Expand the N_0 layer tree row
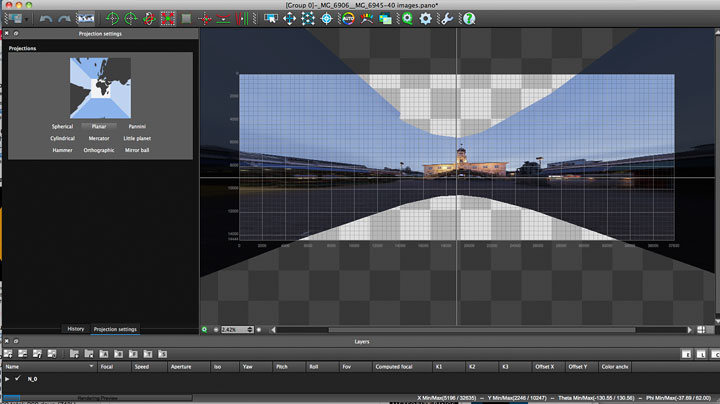The width and height of the screenshot is (720, 404). (7, 379)
